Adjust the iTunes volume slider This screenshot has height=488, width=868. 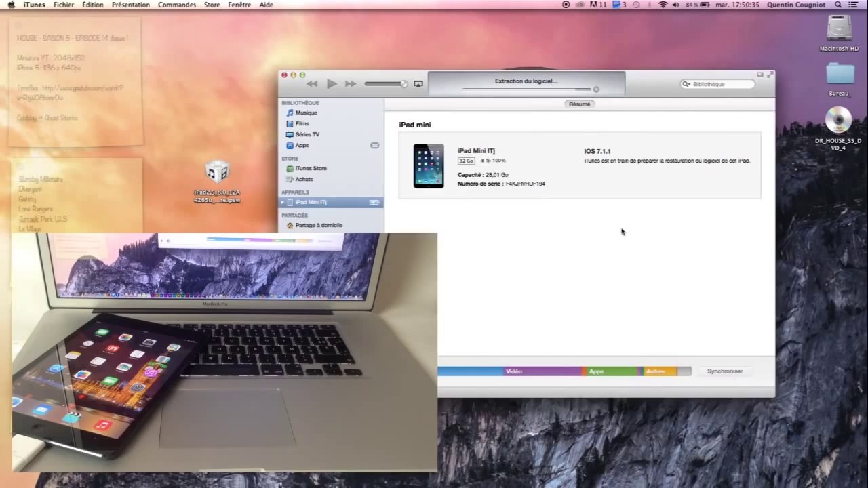pyautogui.click(x=386, y=84)
